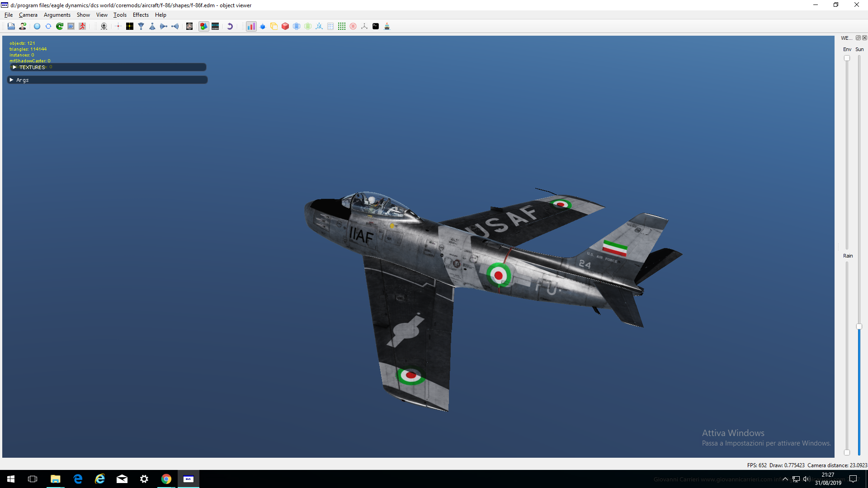868x488 pixels.
Task: Click the small blue cube icon
Action: [x=263, y=26]
